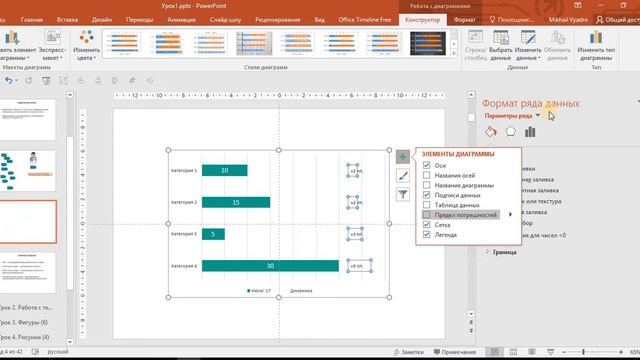Expand the chart styles gallery
640x360 pixels.
[454, 53]
